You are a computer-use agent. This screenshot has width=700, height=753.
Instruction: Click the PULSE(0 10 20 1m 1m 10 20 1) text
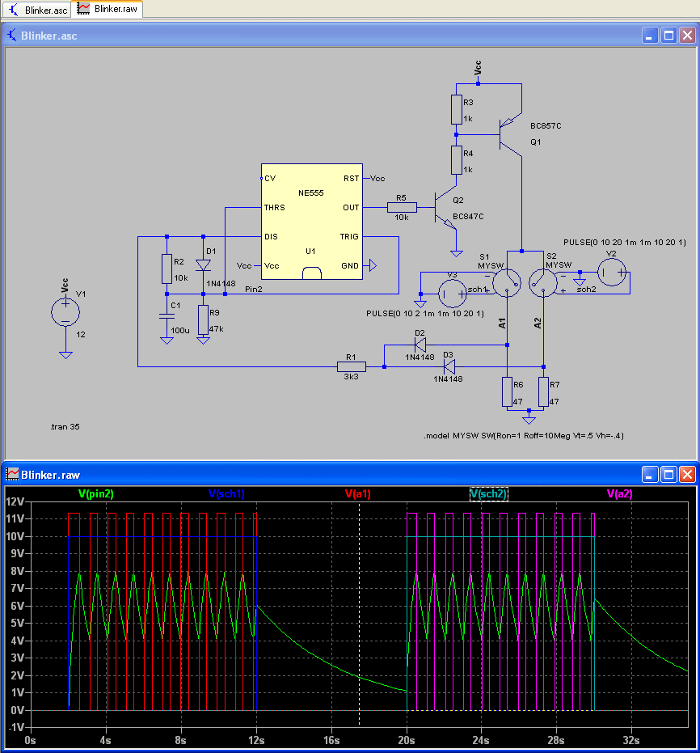coord(625,242)
